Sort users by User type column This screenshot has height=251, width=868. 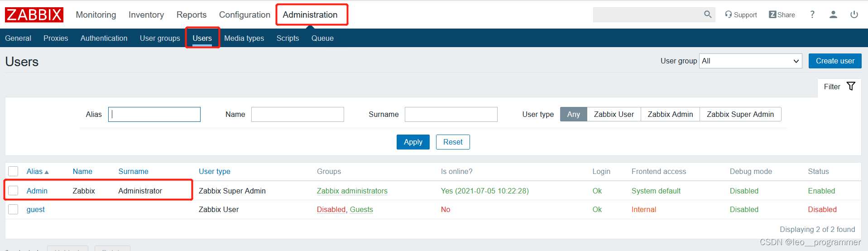pos(214,171)
